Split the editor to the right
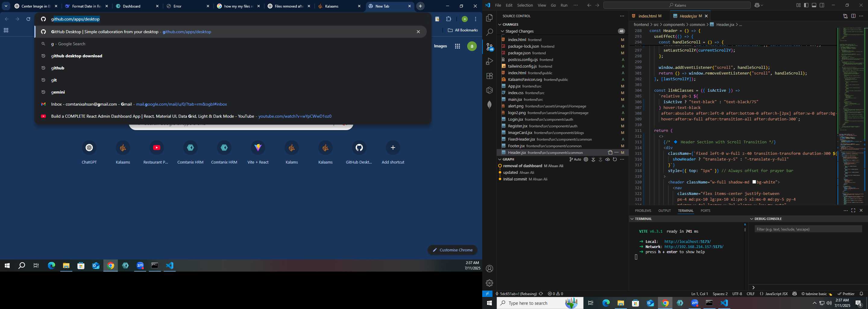Image resolution: width=868 pixels, height=309 pixels. point(853,16)
